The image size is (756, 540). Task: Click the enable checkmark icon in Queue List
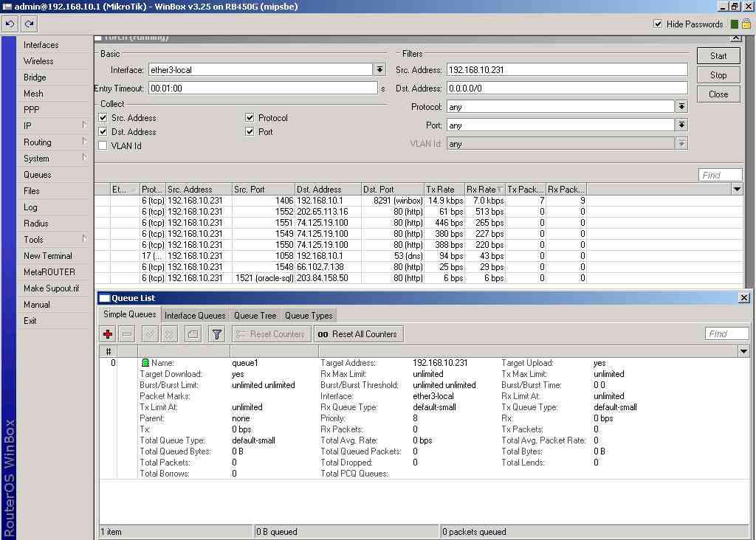tap(150, 334)
